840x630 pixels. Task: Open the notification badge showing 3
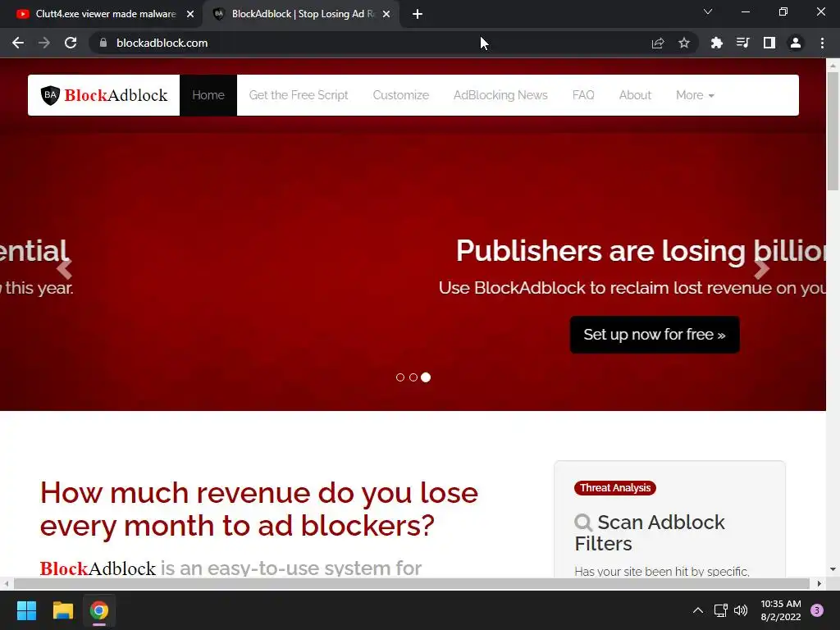(817, 610)
